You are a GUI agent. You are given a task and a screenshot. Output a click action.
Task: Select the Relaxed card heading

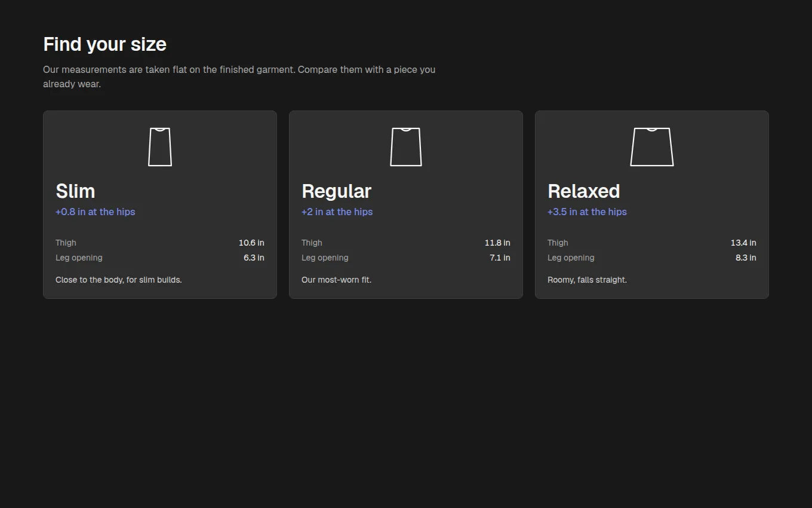[x=583, y=191]
